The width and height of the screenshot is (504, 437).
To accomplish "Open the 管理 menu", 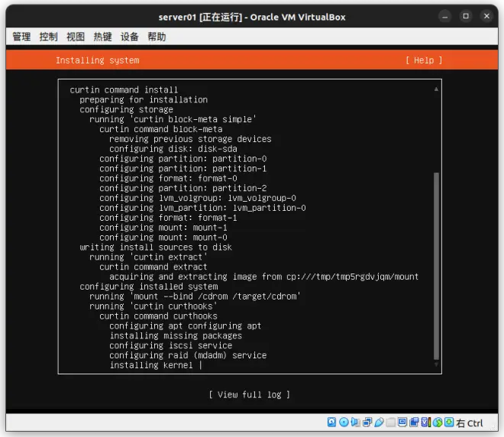I will point(21,37).
